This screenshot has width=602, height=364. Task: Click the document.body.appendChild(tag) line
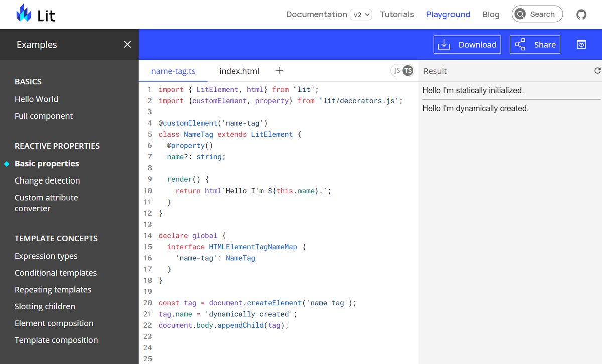point(224,325)
